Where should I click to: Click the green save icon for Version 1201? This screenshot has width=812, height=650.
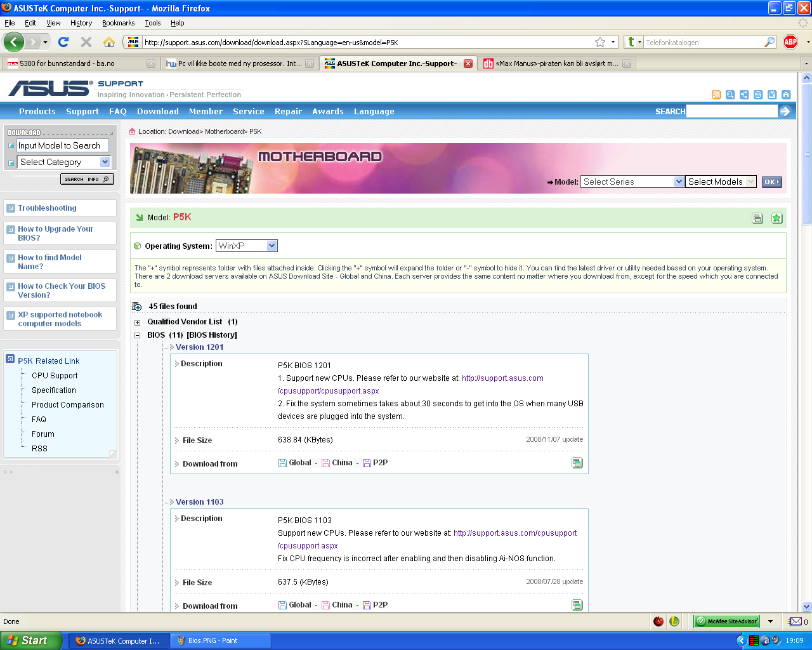pyautogui.click(x=577, y=463)
